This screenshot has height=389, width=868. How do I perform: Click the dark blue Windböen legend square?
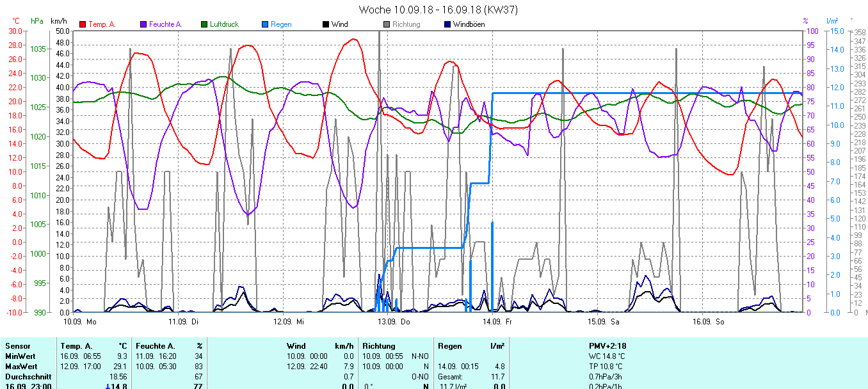pos(447,24)
